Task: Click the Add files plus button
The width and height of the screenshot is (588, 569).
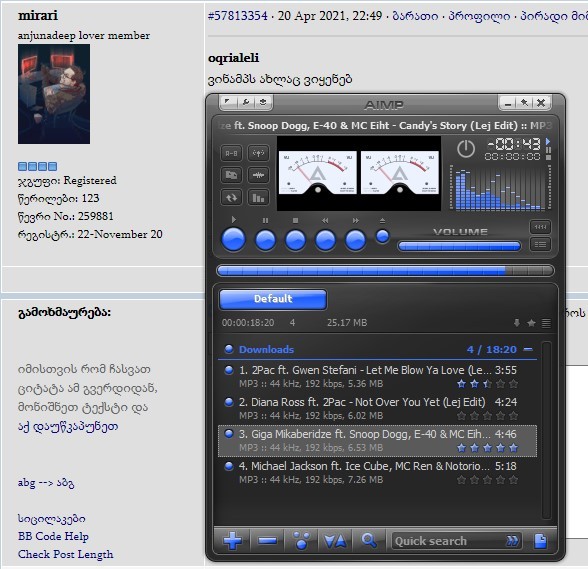Action: tap(232, 541)
